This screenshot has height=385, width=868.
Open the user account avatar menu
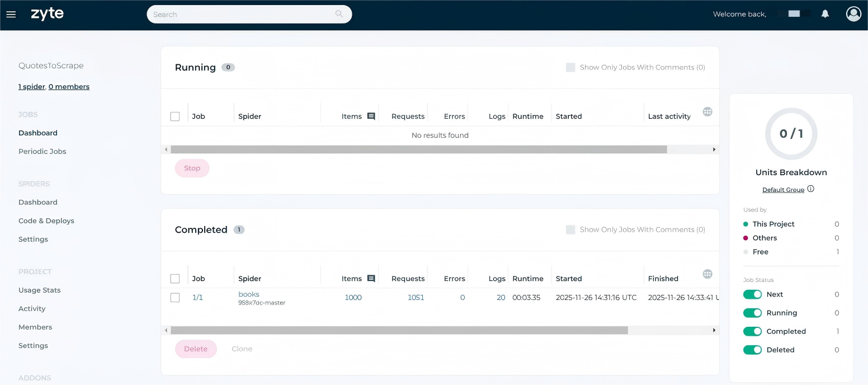point(853,14)
